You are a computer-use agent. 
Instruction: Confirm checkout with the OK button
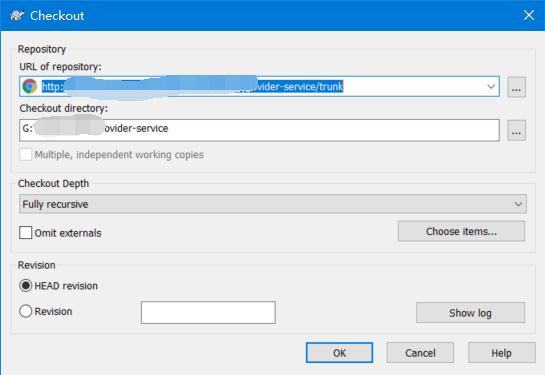point(339,353)
